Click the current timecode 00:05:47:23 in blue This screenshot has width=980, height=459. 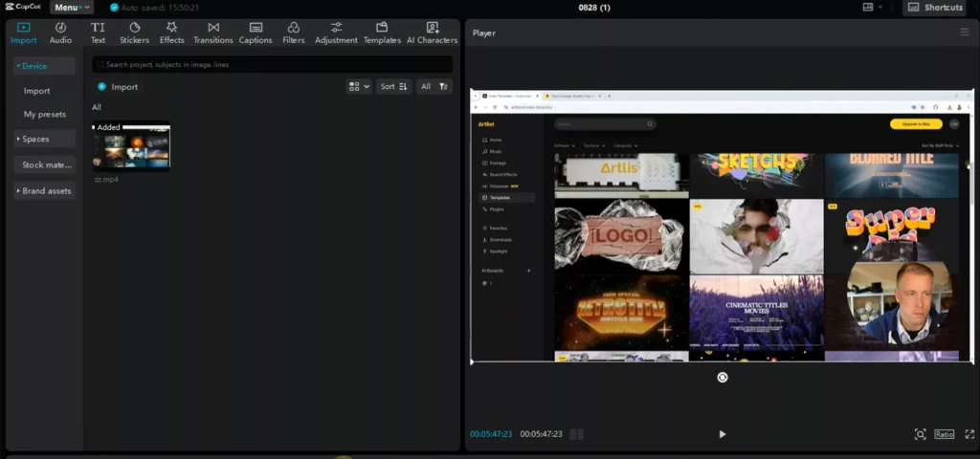(x=491, y=434)
